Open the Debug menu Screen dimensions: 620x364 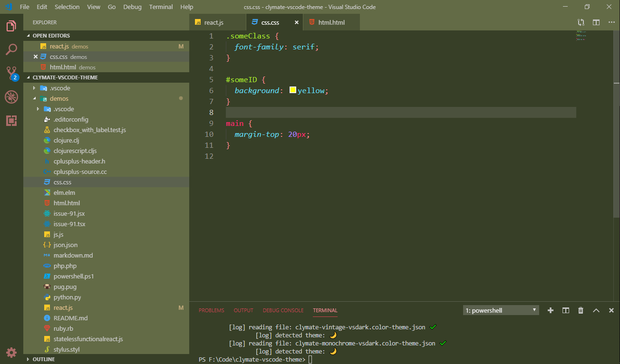tap(132, 7)
